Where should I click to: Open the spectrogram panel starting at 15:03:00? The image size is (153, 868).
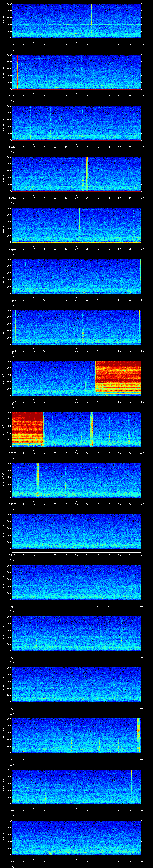click(x=76, y=123)
